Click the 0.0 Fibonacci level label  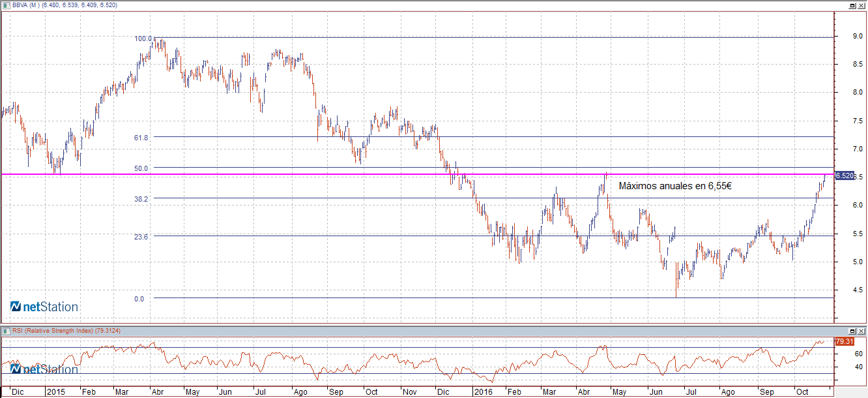139,299
